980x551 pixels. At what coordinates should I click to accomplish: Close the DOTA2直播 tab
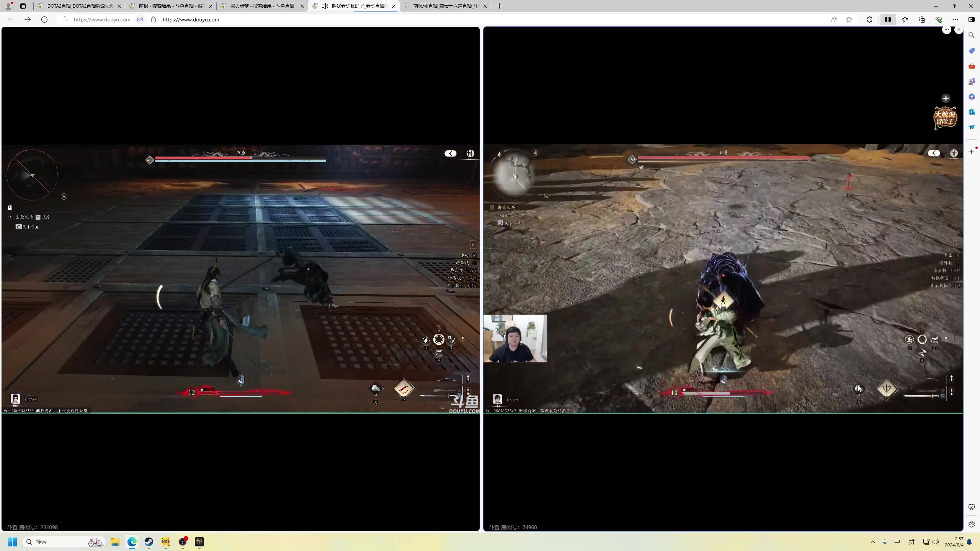click(119, 6)
